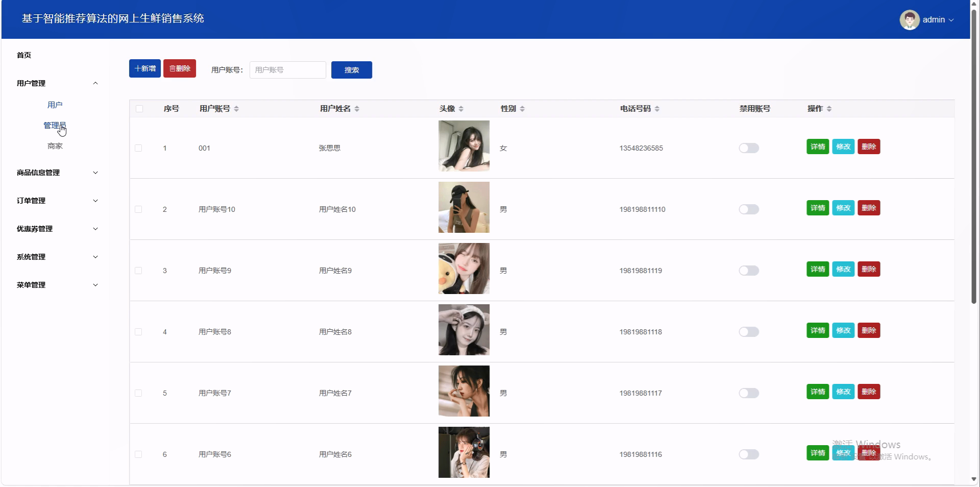Screen dimensions: 980x487
Task: Sort by 电话号码 column arrows
Action: (657, 109)
